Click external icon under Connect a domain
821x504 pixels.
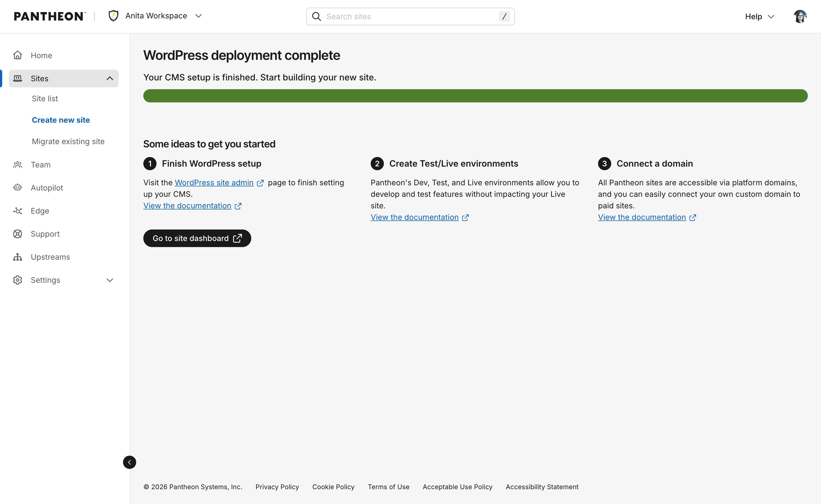pos(693,218)
